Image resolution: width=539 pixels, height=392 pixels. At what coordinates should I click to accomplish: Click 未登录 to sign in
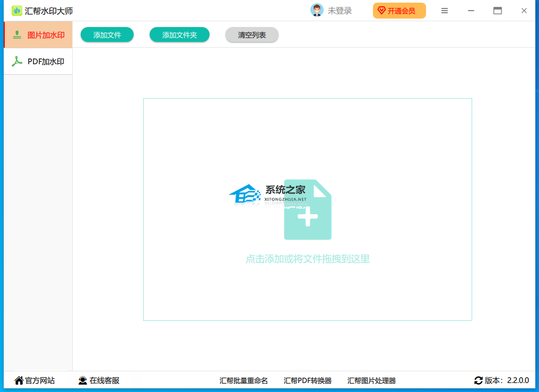[x=340, y=11]
